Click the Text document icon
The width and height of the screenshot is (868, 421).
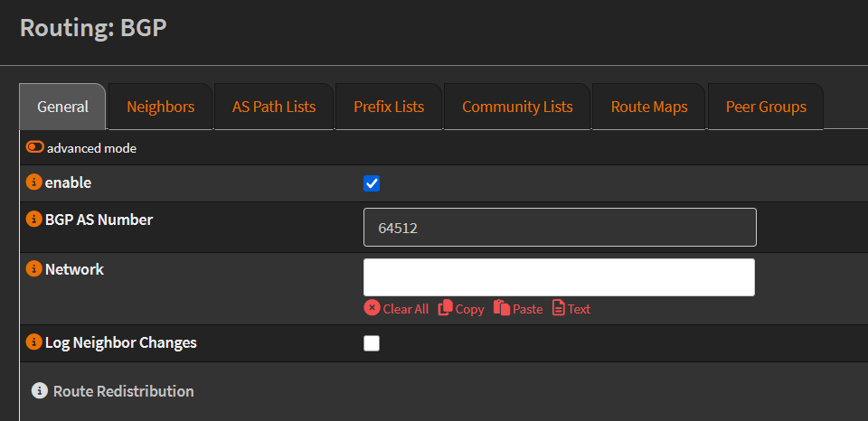559,308
